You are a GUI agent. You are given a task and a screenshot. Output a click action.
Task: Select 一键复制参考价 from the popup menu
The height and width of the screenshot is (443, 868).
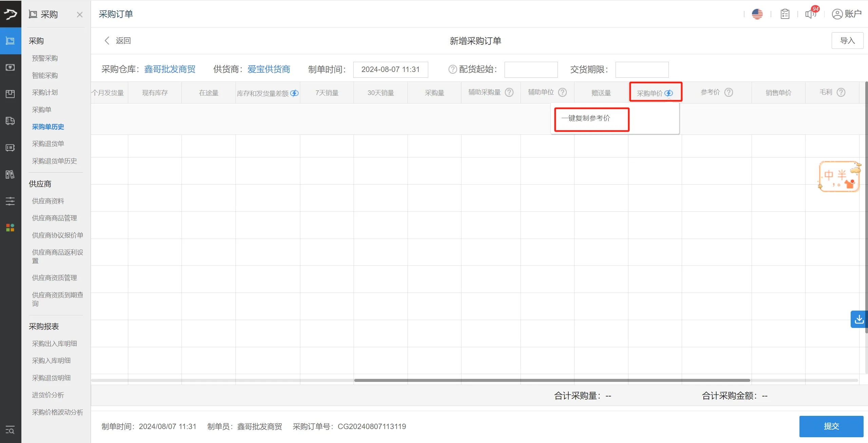tap(586, 118)
